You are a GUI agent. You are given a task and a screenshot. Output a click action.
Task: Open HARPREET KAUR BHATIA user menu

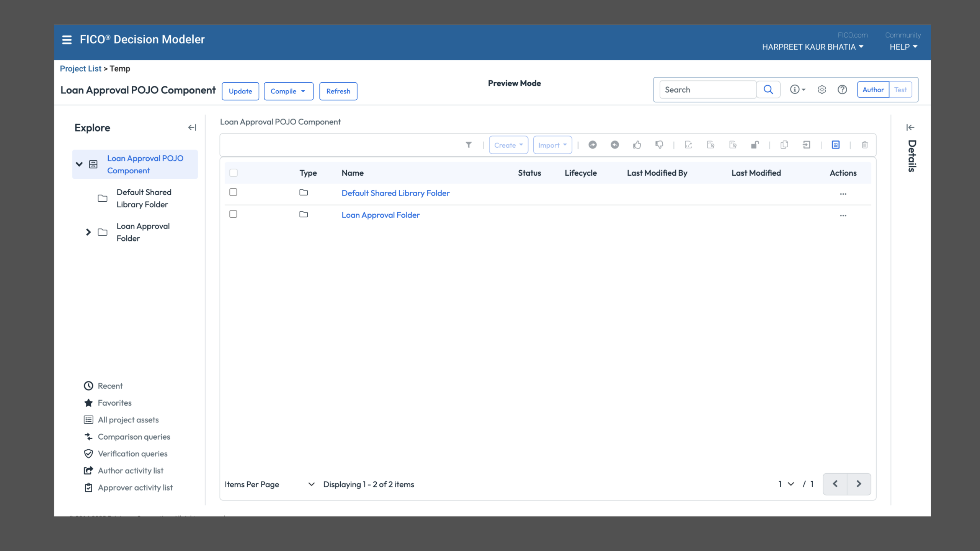click(813, 47)
